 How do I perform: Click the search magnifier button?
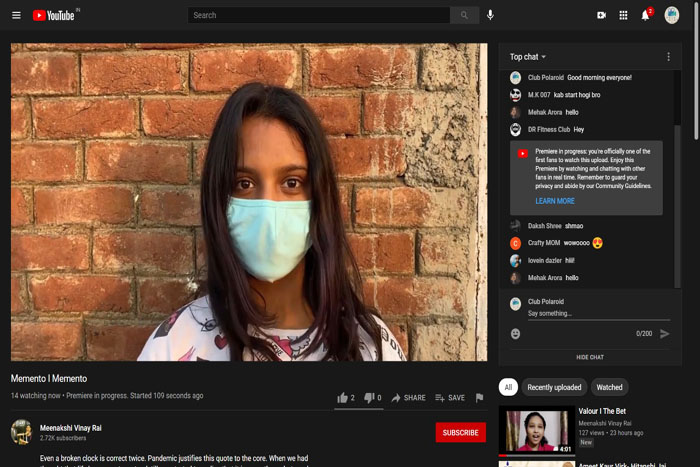464,16
